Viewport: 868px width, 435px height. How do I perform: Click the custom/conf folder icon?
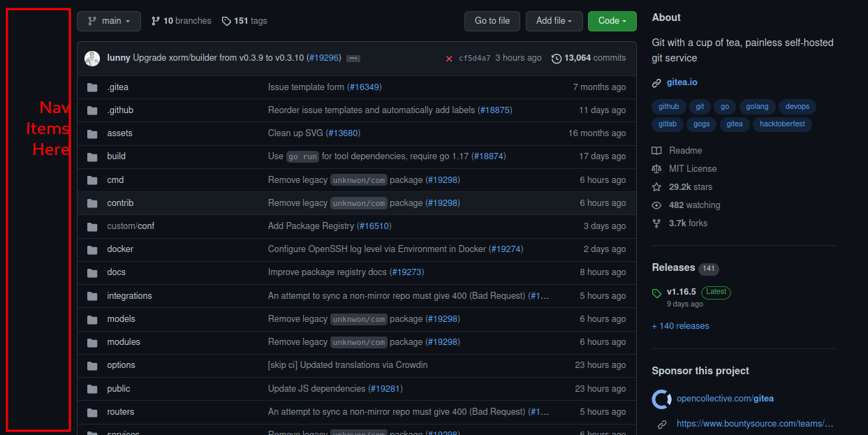92,226
